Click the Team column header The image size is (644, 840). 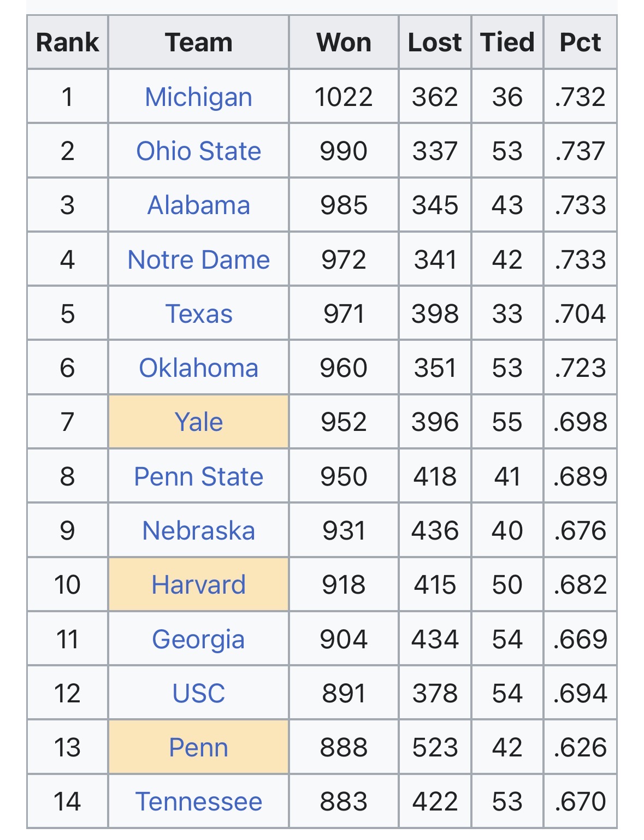(198, 43)
